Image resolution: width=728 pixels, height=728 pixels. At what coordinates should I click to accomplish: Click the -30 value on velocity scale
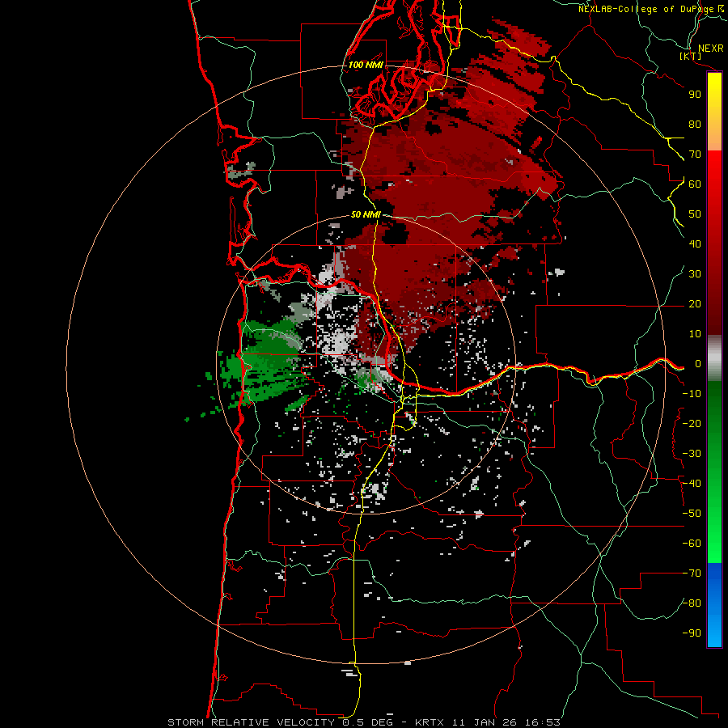[x=692, y=454]
